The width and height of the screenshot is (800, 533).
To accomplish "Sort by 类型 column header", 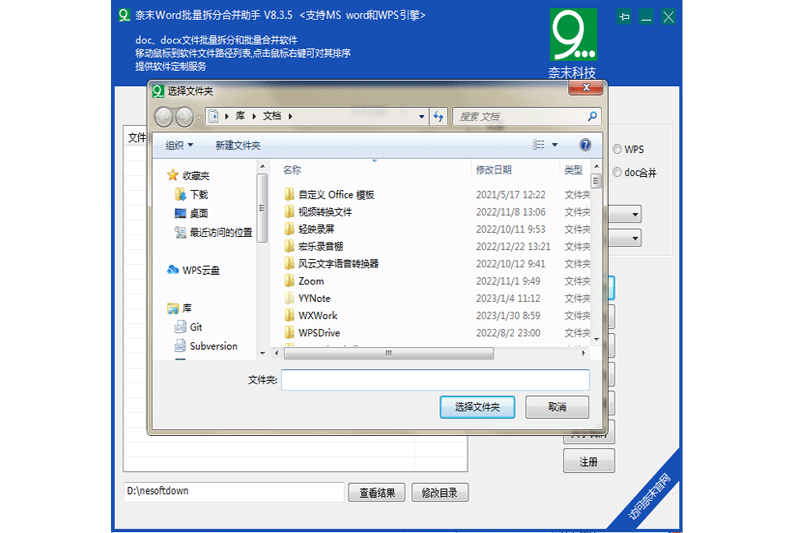I will click(x=573, y=170).
